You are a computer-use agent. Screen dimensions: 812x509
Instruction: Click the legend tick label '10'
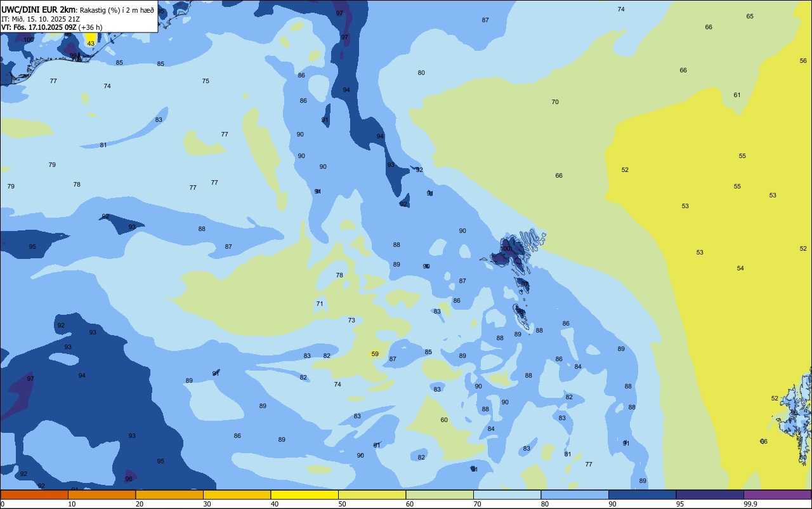72,504
